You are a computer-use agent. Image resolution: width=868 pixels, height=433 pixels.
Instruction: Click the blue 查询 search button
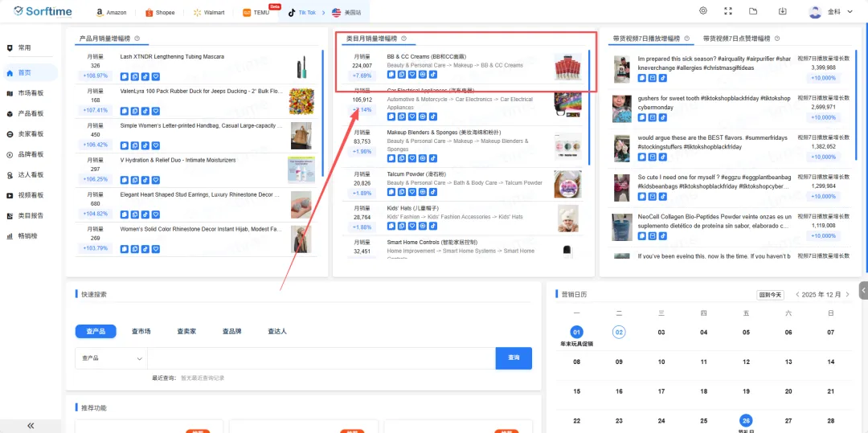(514, 358)
